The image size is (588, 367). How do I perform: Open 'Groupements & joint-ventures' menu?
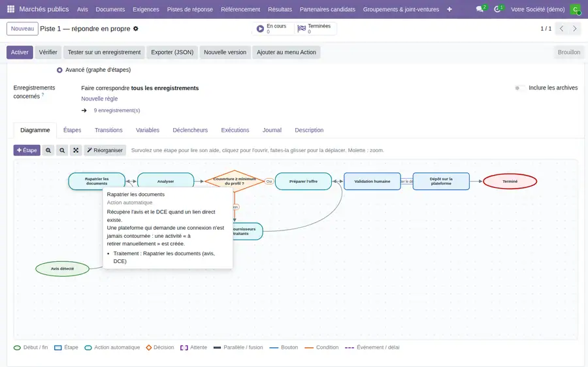(x=401, y=9)
